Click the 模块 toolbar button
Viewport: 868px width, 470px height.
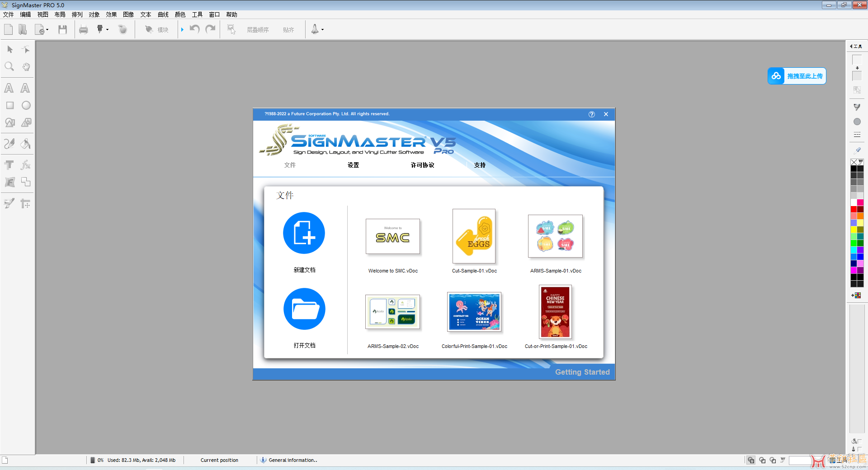point(157,30)
